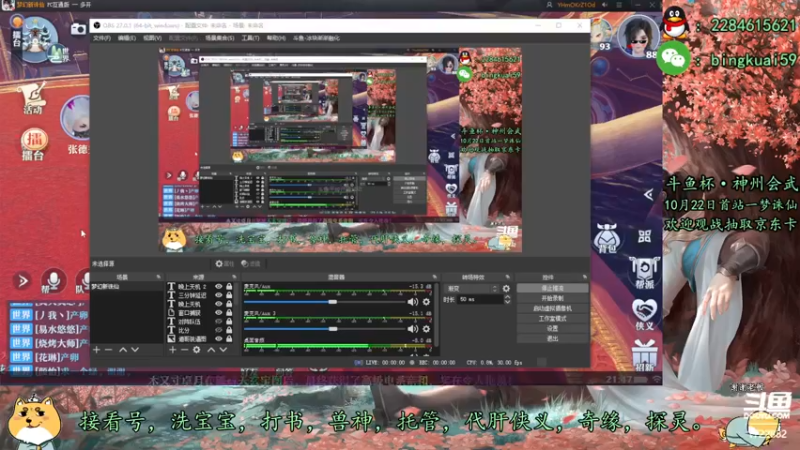Click the 退出 exit button in OBS controls
The height and width of the screenshot is (450, 800).
pos(552,338)
